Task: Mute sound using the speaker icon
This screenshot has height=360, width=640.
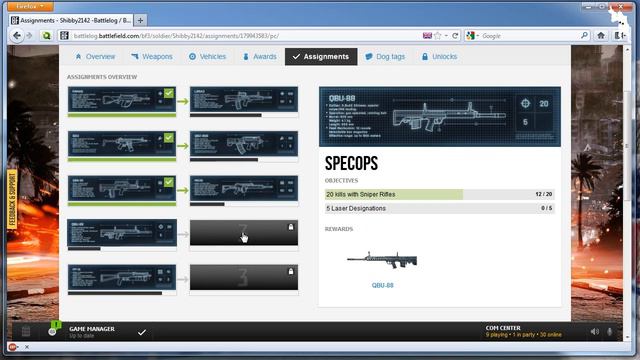Action: point(595,331)
